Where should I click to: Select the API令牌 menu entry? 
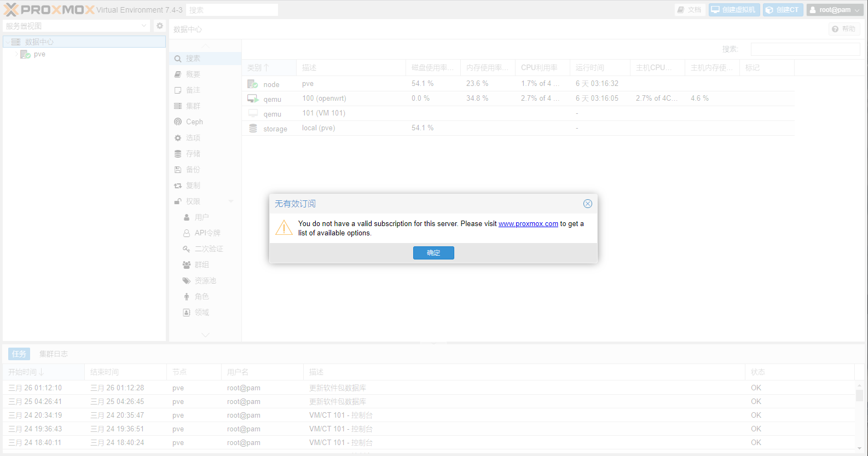point(207,233)
